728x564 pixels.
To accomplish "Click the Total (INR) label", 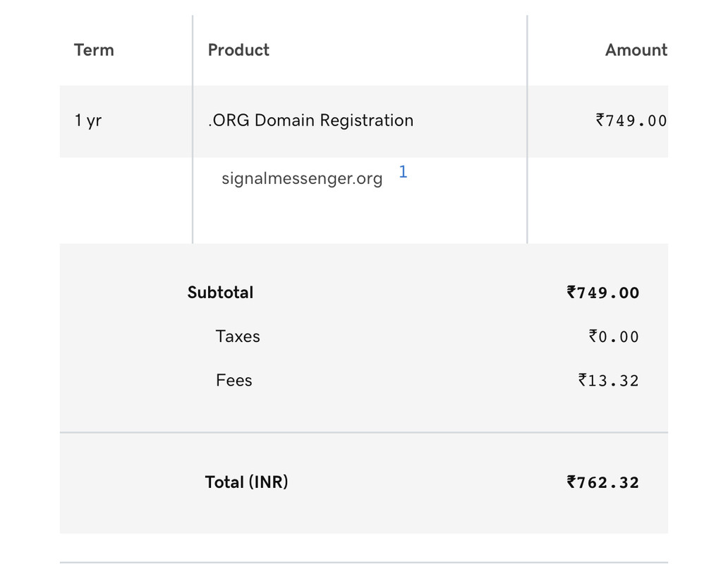I will click(x=246, y=482).
